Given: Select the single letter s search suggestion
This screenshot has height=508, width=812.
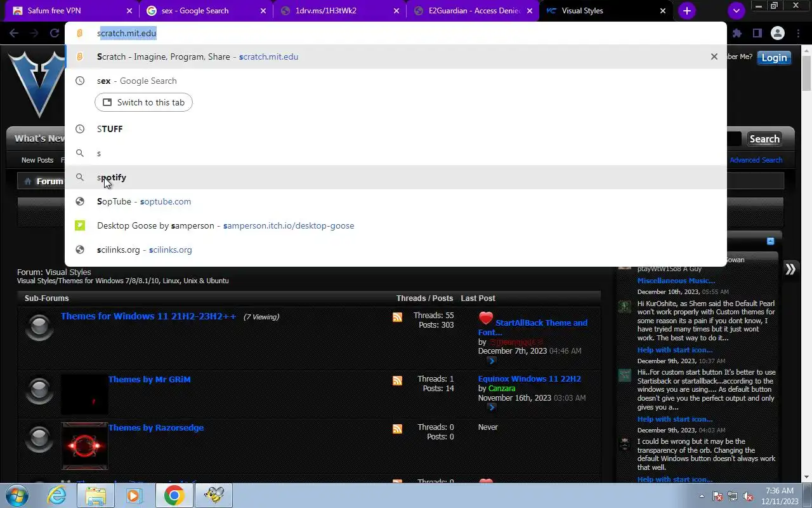Looking at the screenshot, I should click(x=396, y=153).
